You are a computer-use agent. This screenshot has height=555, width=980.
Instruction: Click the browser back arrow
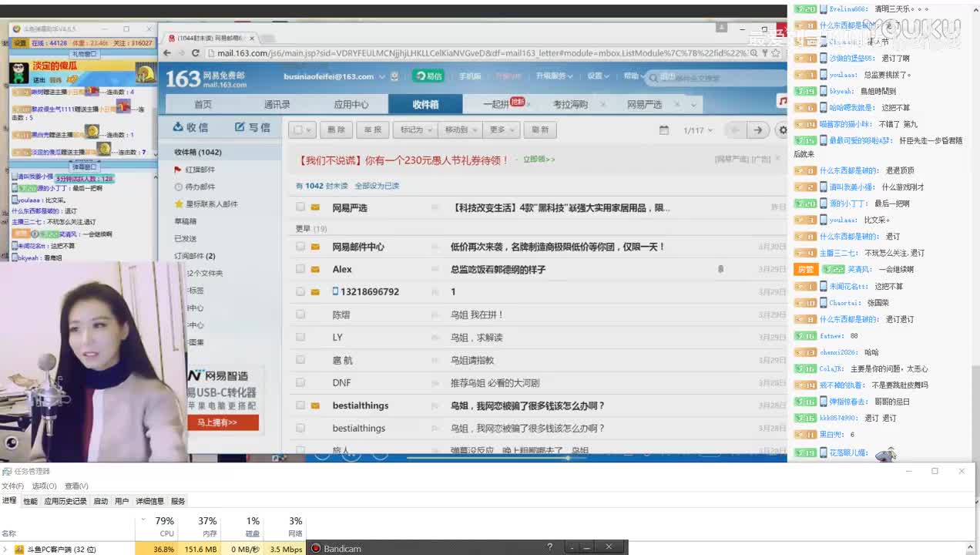pyautogui.click(x=168, y=53)
